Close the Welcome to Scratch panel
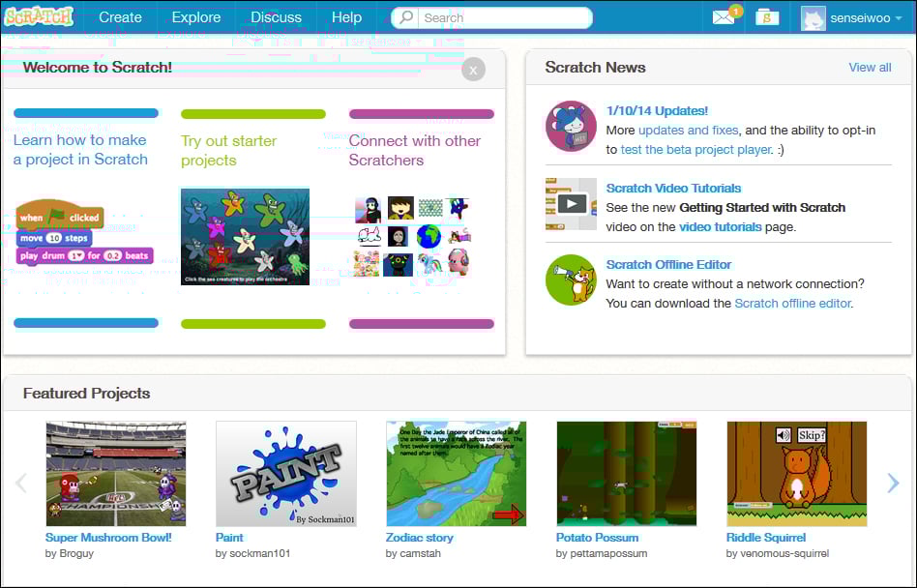Image resolution: width=917 pixels, height=588 pixels. pyautogui.click(x=473, y=71)
